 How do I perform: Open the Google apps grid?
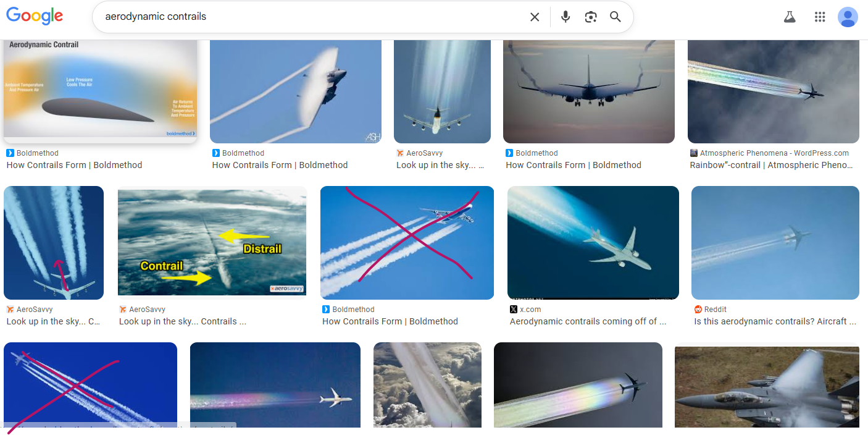click(820, 17)
